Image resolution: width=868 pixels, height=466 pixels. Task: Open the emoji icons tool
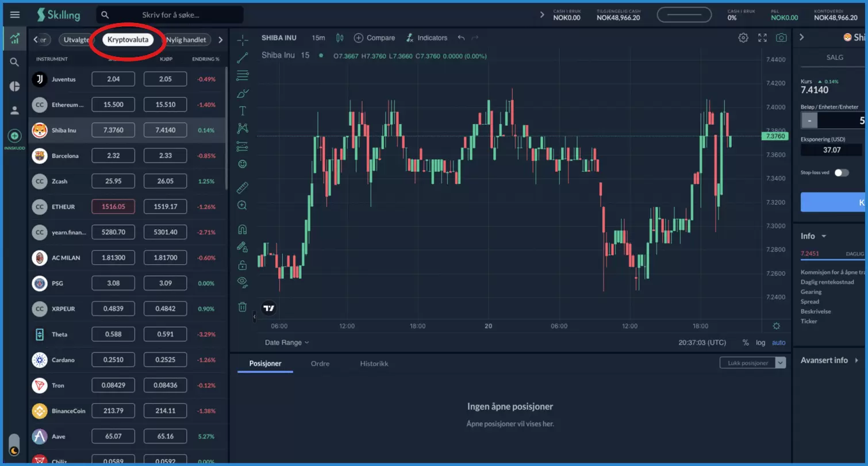(x=243, y=164)
